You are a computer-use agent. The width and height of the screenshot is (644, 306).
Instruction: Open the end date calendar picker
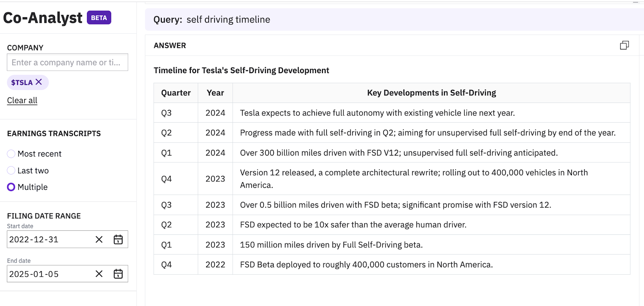click(118, 274)
